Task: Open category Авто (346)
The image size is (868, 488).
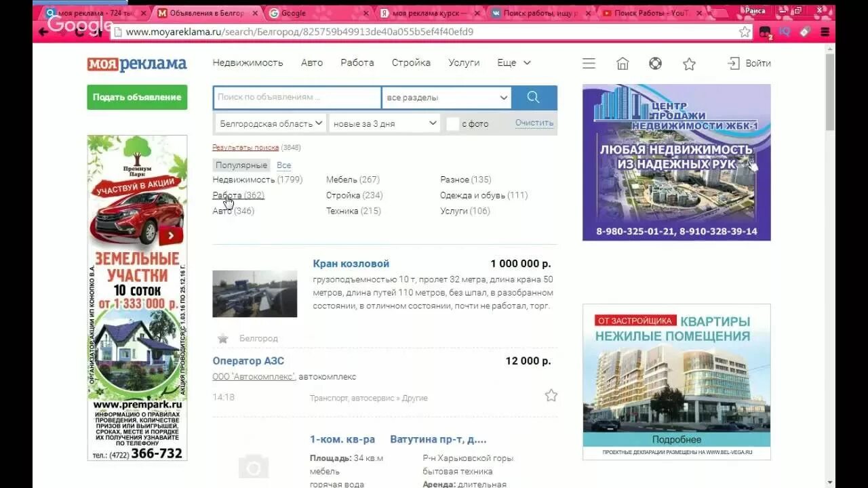Action: pyautogui.click(x=233, y=211)
